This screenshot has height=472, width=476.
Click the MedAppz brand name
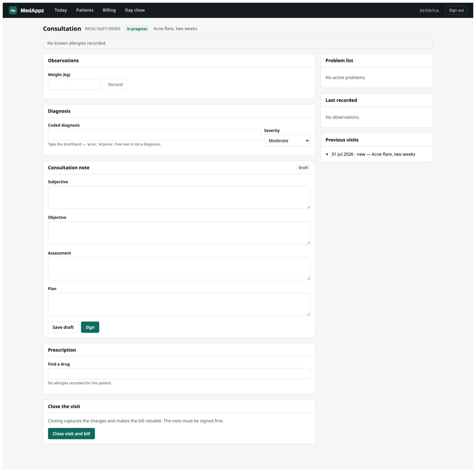pyautogui.click(x=32, y=11)
